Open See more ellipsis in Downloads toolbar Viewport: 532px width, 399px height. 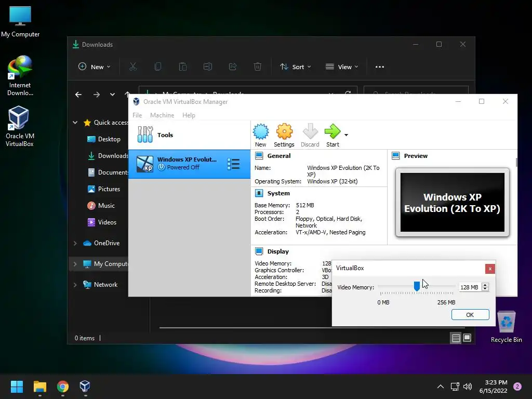click(380, 66)
